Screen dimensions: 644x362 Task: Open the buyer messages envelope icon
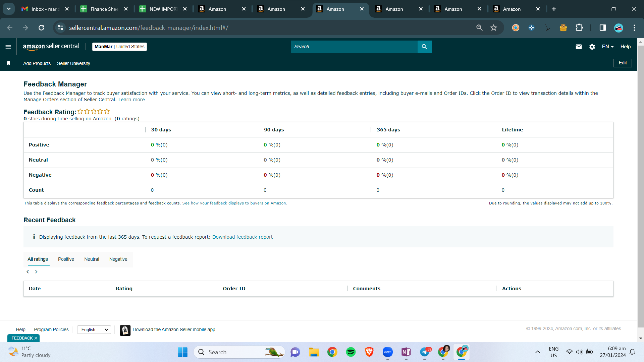tap(579, 47)
